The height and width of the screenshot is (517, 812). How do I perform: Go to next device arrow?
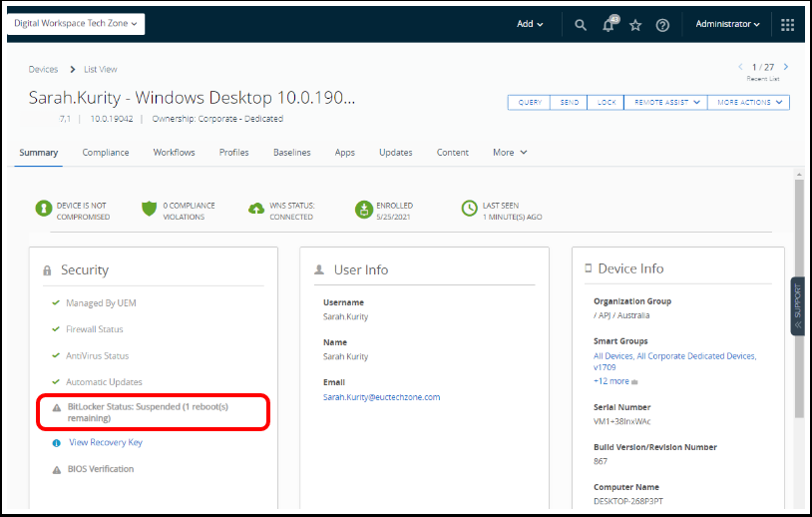coord(786,67)
